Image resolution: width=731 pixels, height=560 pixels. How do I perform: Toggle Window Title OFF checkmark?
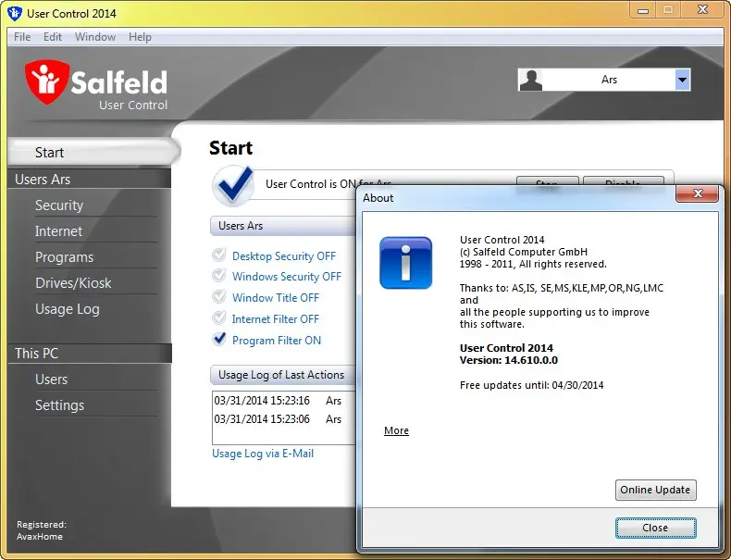219,296
